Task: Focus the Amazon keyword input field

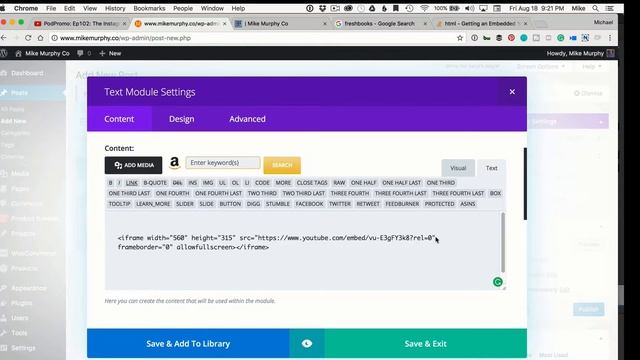Action: tap(223, 162)
